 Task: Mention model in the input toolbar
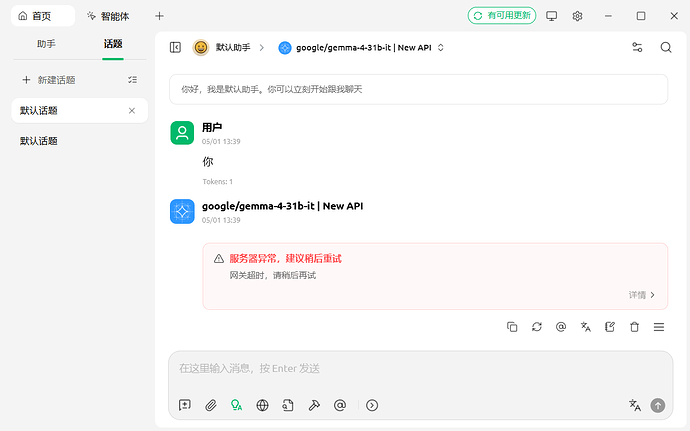pos(340,405)
